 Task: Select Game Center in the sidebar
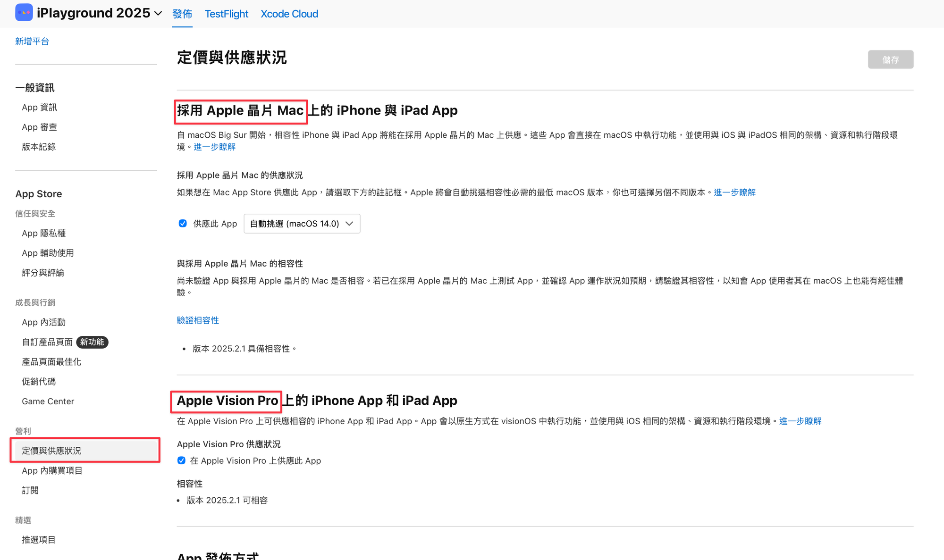(x=48, y=401)
